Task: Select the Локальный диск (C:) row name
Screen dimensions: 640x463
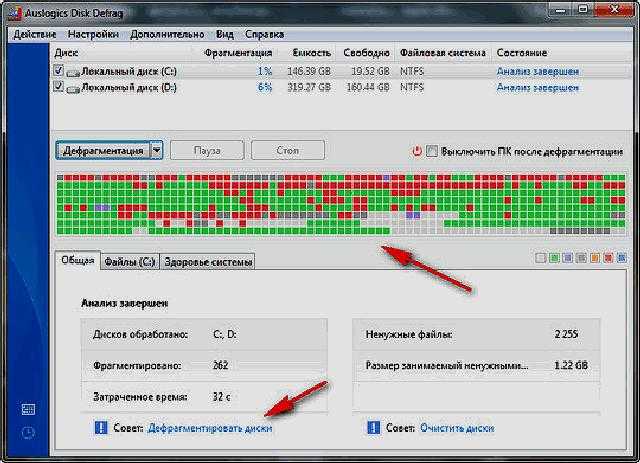Action: tap(129, 71)
